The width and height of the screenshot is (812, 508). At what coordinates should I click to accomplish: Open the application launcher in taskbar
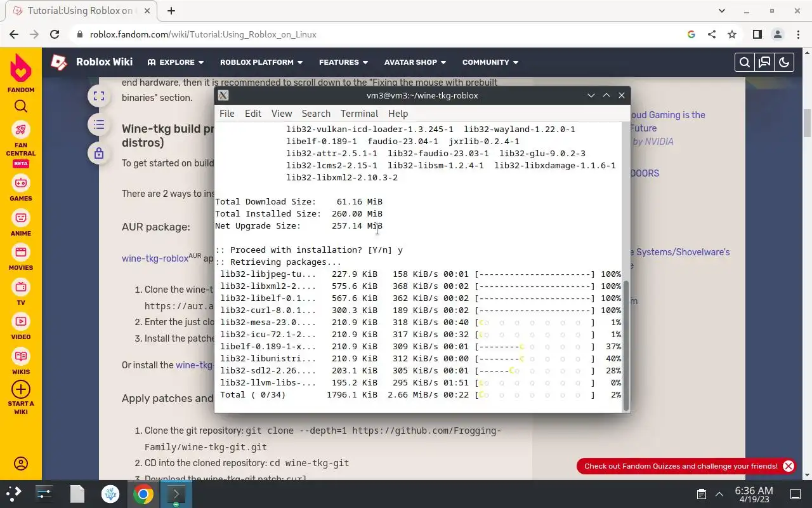14,494
